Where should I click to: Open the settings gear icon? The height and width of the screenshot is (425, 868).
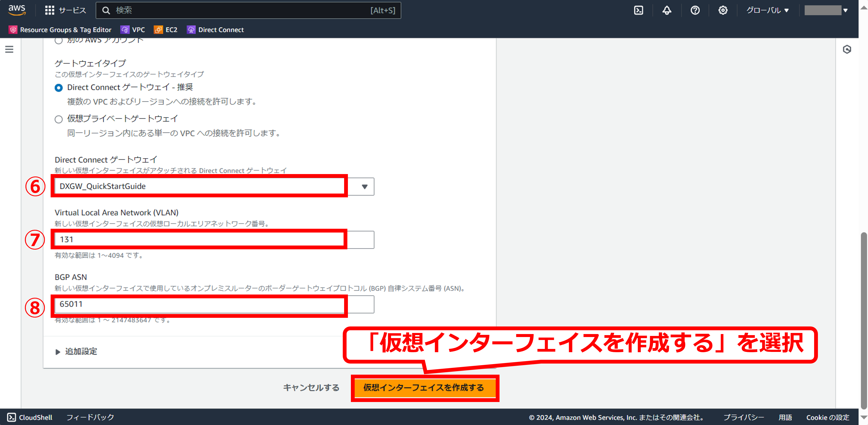[723, 10]
